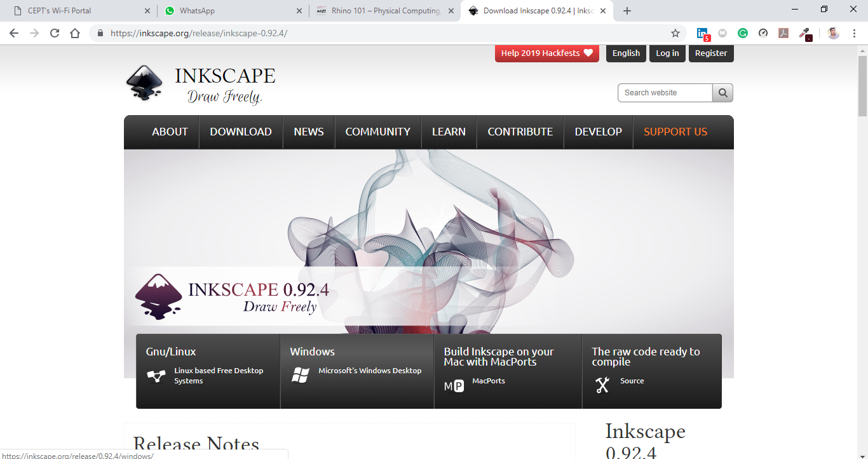Open the NEWS menu
This screenshot has width=868, height=459.
[309, 132]
